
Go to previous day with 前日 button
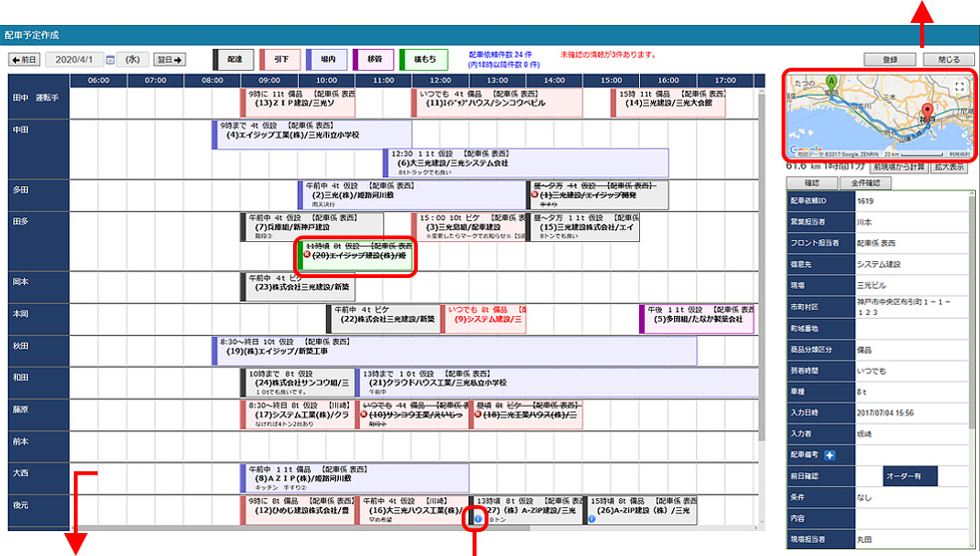click(24, 60)
